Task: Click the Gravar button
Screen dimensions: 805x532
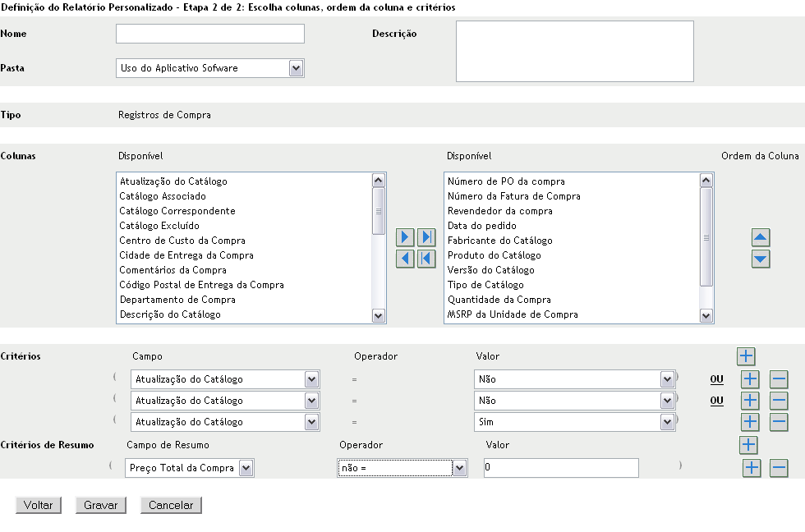Action: pyautogui.click(x=100, y=506)
